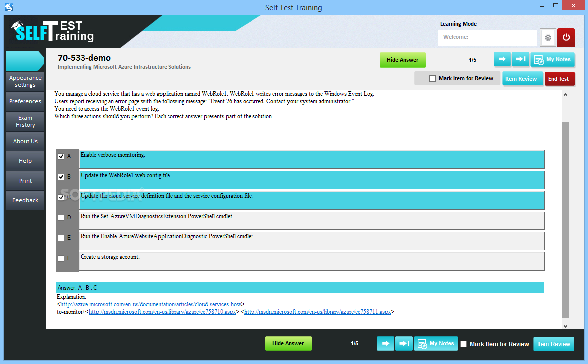Click top Hide Answer button

[x=403, y=60]
